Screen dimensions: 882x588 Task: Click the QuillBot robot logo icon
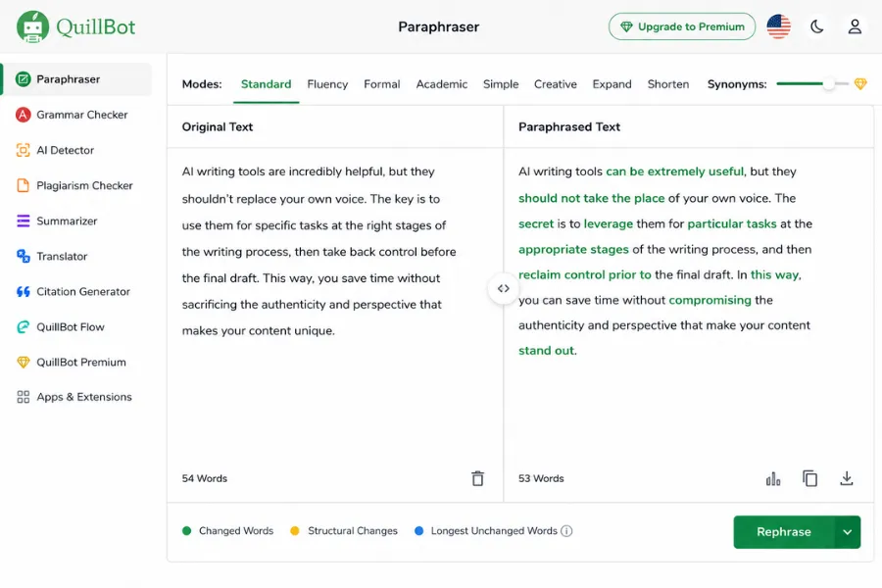32,26
